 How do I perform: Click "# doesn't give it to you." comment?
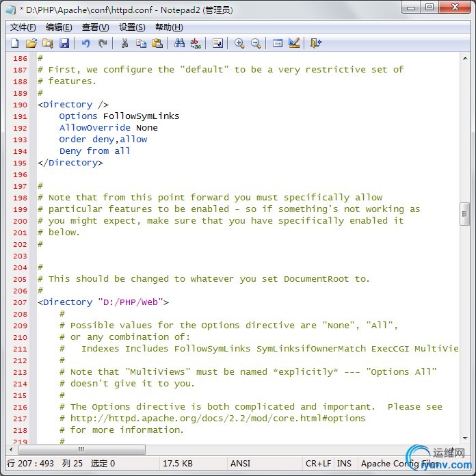coord(127,384)
